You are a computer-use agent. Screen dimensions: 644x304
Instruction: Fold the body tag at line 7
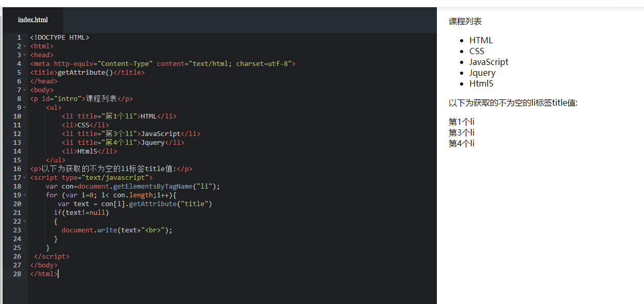[24, 90]
